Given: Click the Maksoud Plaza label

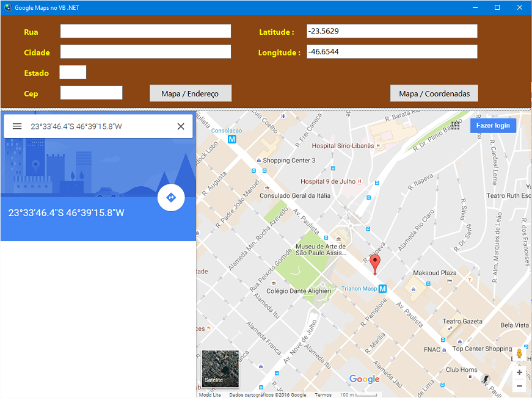Looking at the screenshot, I should point(435,273).
